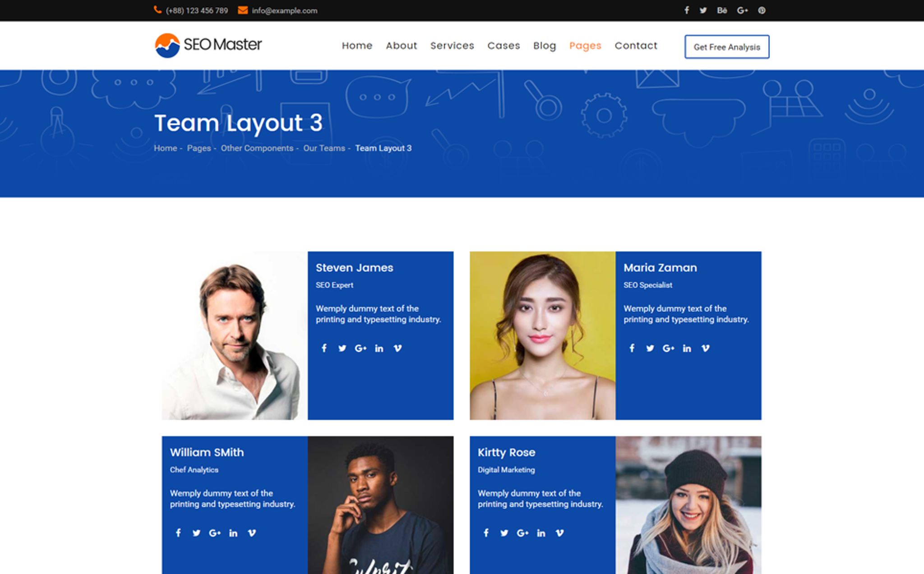Image resolution: width=924 pixels, height=574 pixels.
Task: Open Steven James's Twitter icon
Action: tap(342, 348)
